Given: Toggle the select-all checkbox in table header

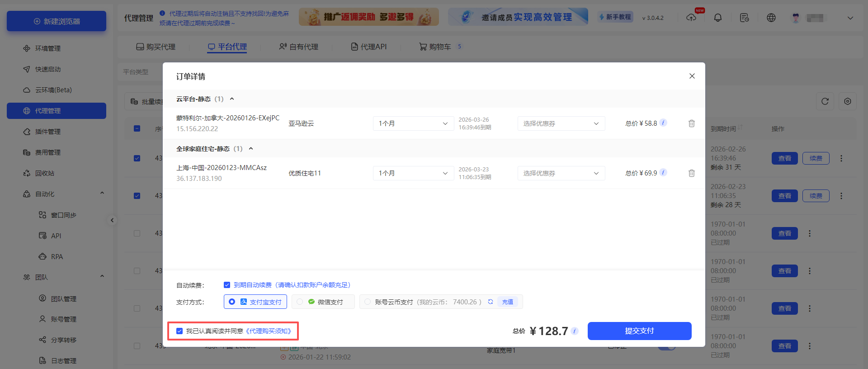Looking at the screenshot, I should 137,128.
